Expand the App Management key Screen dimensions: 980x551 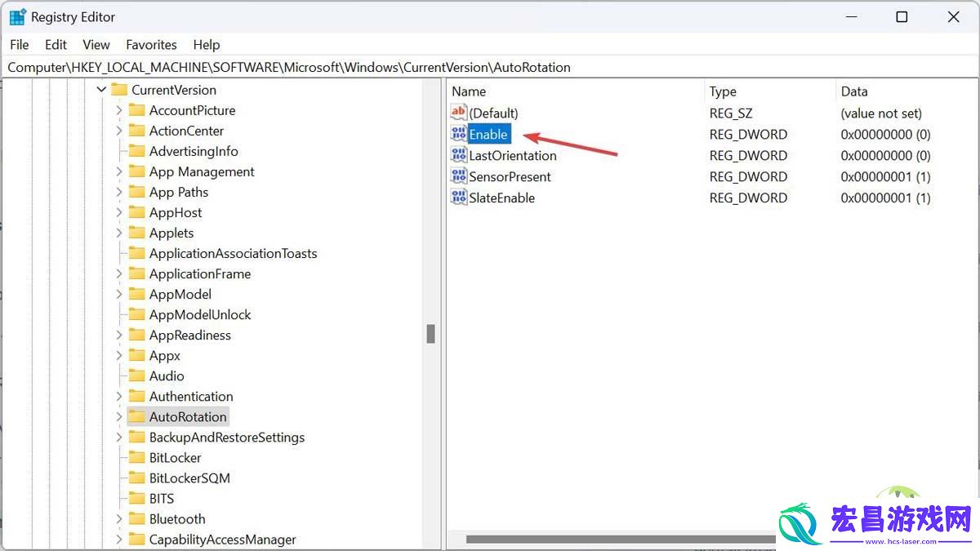pyautogui.click(x=119, y=171)
